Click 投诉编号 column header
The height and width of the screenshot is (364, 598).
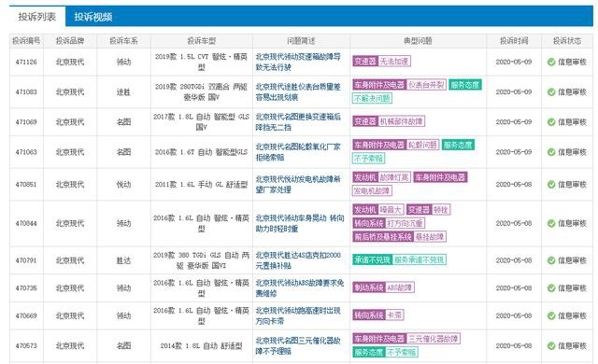pyautogui.click(x=26, y=41)
